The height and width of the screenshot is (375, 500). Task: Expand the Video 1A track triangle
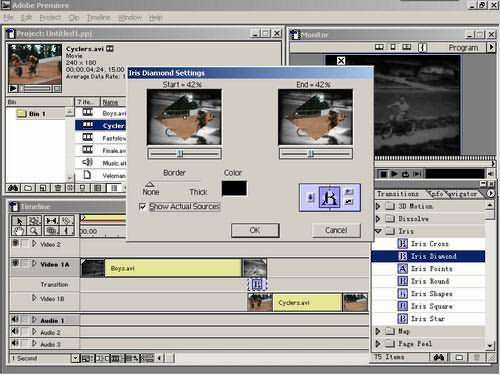34,264
